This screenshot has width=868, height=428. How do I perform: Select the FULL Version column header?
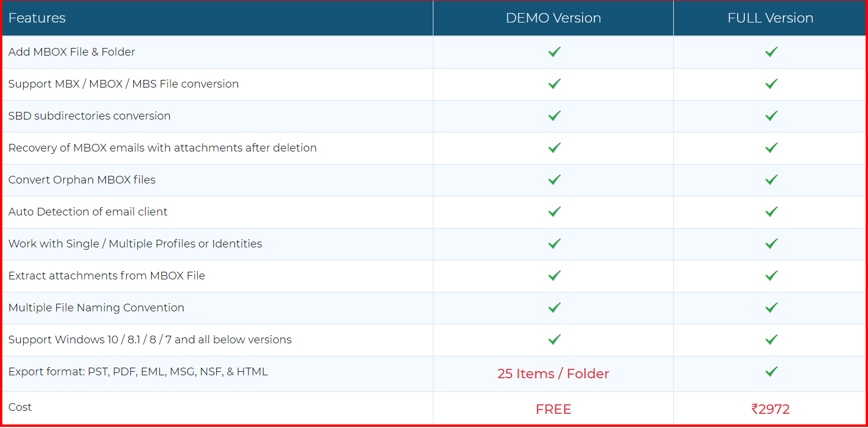[x=770, y=18]
